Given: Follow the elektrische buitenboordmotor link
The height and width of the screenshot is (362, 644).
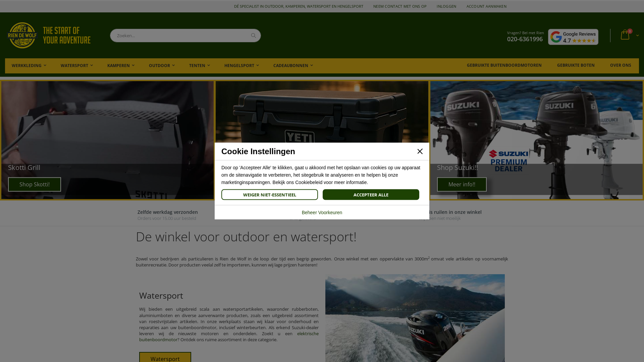Looking at the screenshot, I should coord(229,337).
